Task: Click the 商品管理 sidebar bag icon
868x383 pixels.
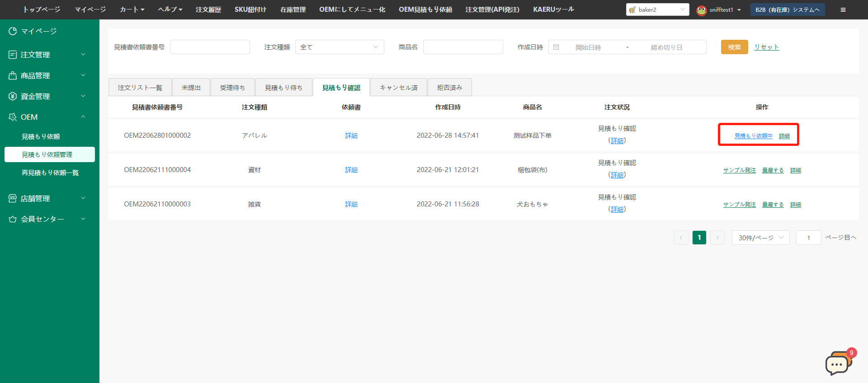Action: click(13, 75)
